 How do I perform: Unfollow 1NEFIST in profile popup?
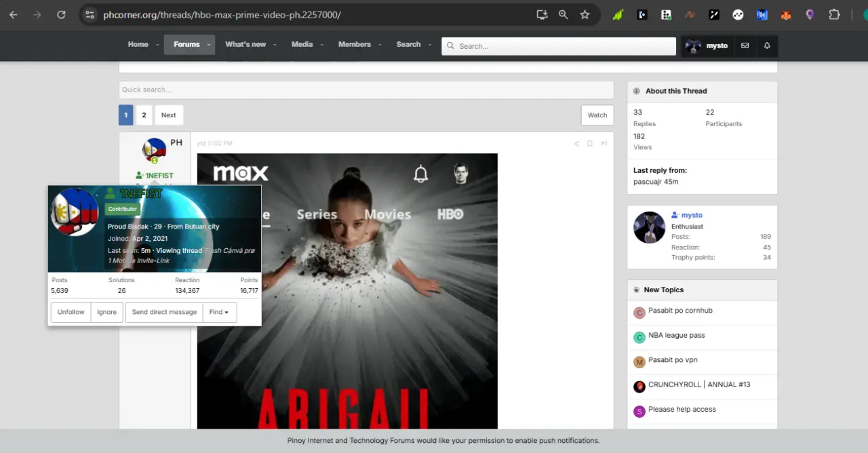[x=71, y=312]
